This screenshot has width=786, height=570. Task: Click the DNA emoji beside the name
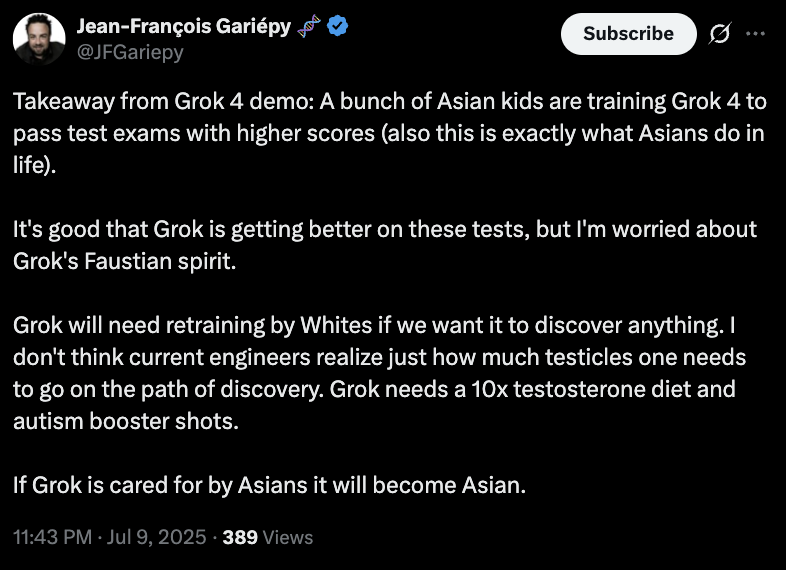(308, 26)
